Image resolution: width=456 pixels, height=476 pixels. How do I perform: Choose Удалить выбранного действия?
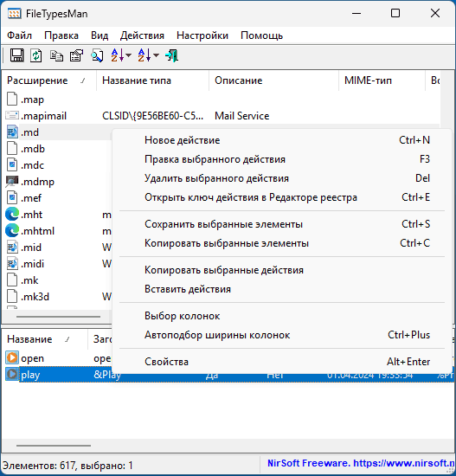pyautogui.click(x=282, y=178)
